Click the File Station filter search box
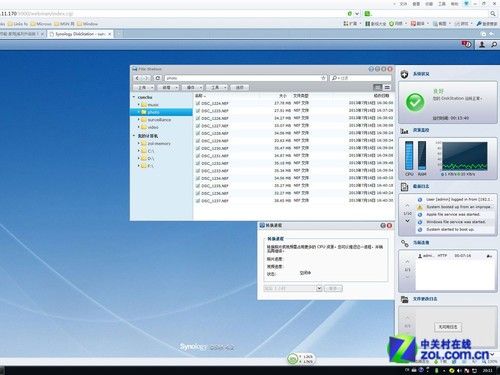The image size is (500, 375). pos(361,78)
